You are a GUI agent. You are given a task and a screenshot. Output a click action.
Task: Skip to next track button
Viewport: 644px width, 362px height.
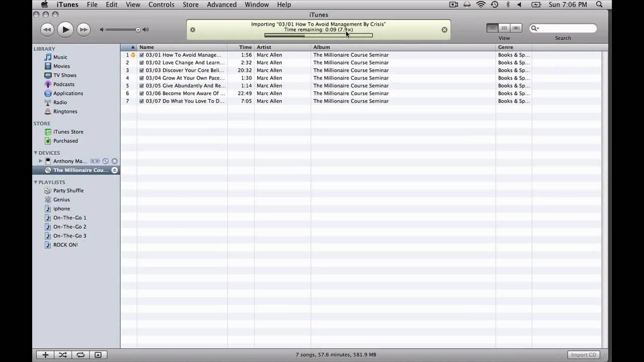point(84,30)
